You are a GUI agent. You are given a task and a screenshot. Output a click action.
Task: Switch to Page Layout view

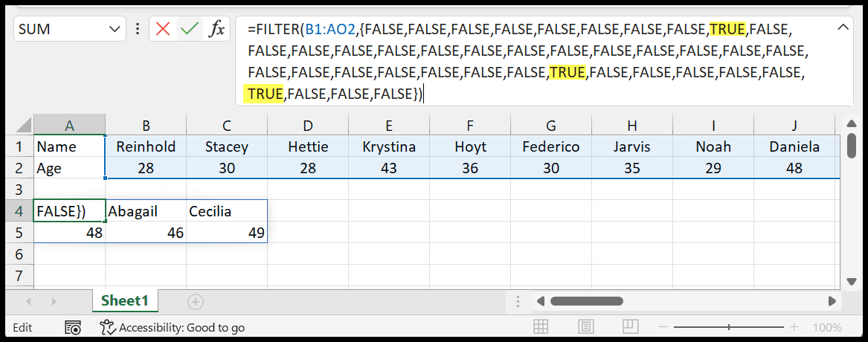pos(587,327)
